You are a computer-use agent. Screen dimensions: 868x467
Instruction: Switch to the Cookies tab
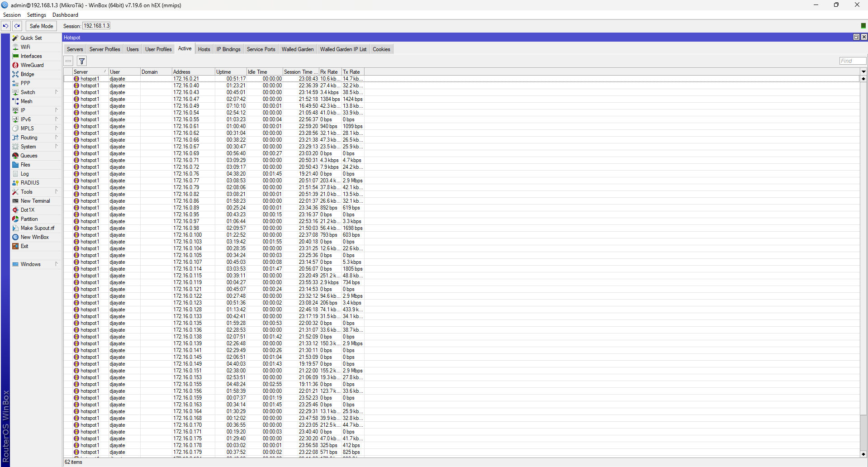(381, 49)
